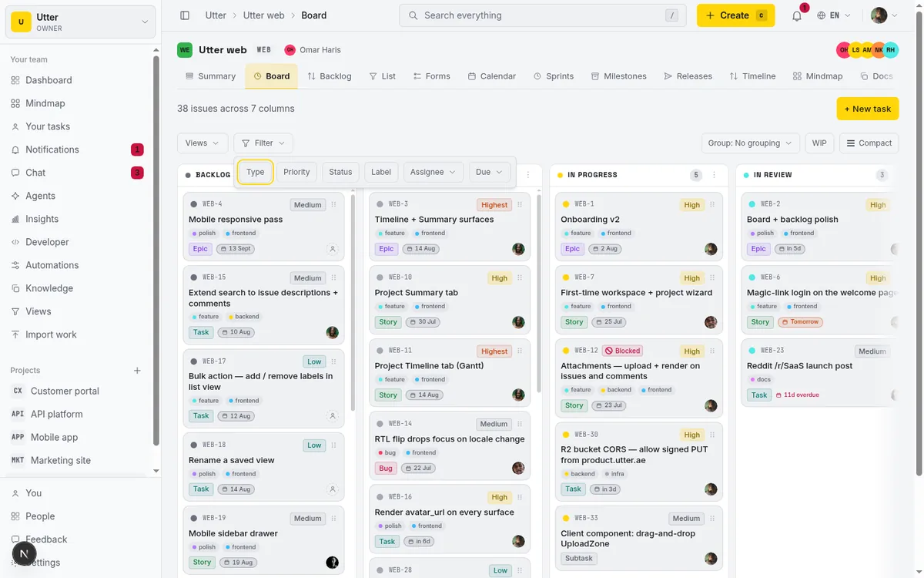Image resolution: width=924 pixels, height=578 pixels.
Task: Click the search magnifier icon
Action: [x=413, y=15]
